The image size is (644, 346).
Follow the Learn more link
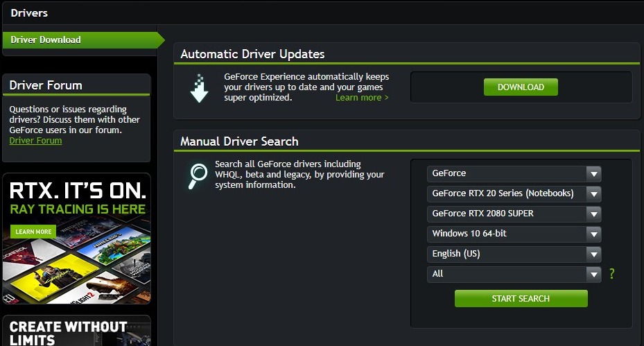pos(362,98)
